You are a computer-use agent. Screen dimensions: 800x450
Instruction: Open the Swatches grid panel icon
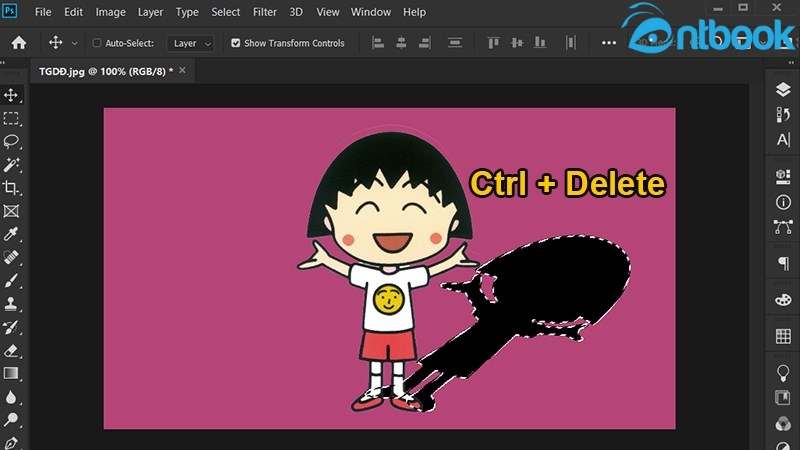click(x=783, y=336)
